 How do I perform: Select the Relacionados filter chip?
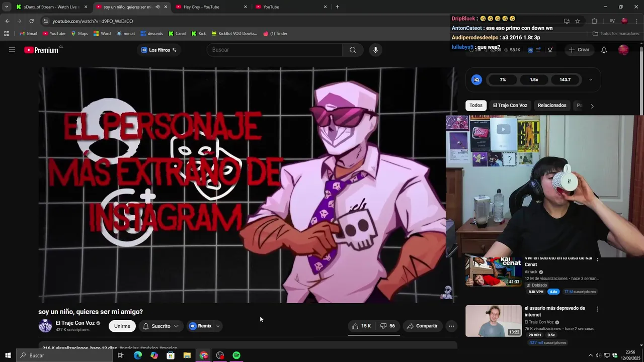click(x=552, y=106)
